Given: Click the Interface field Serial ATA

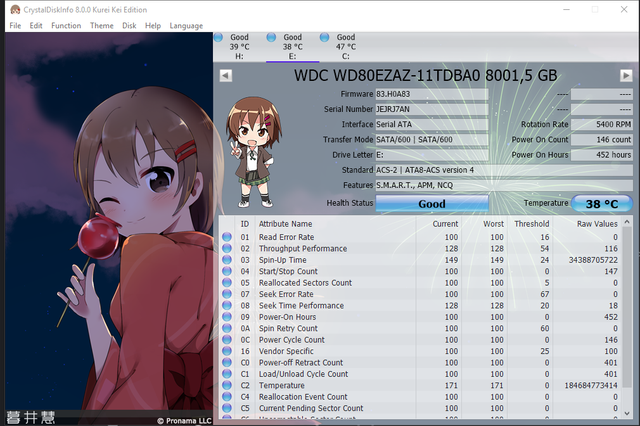Looking at the screenshot, I should (432, 124).
